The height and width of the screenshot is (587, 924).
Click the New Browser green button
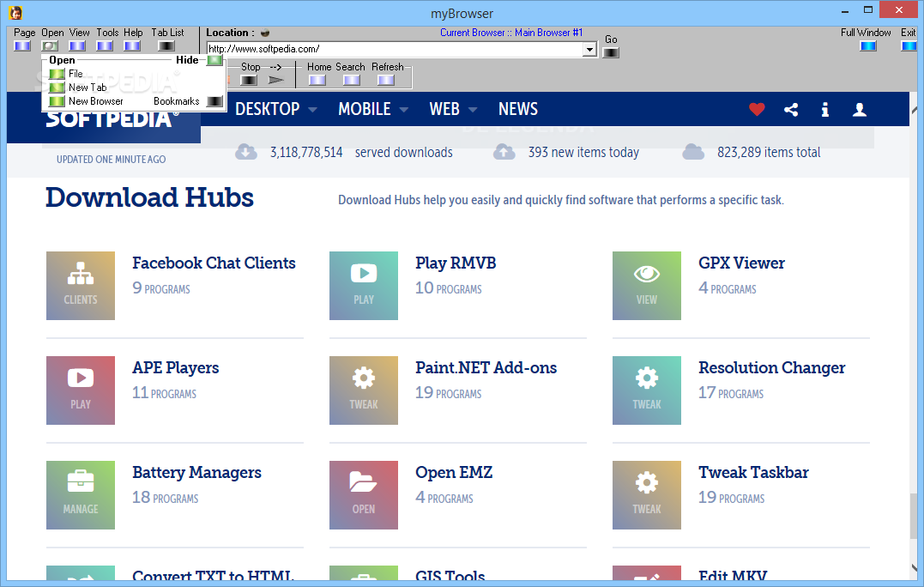(57, 101)
